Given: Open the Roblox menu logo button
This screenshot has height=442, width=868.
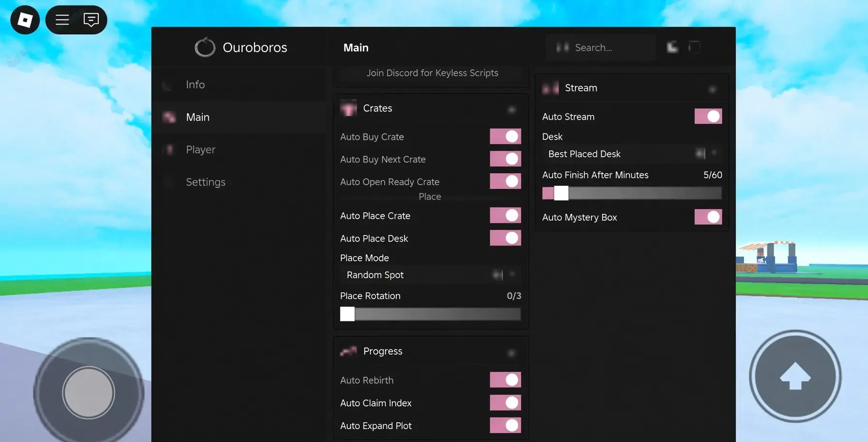Looking at the screenshot, I should 25,20.
